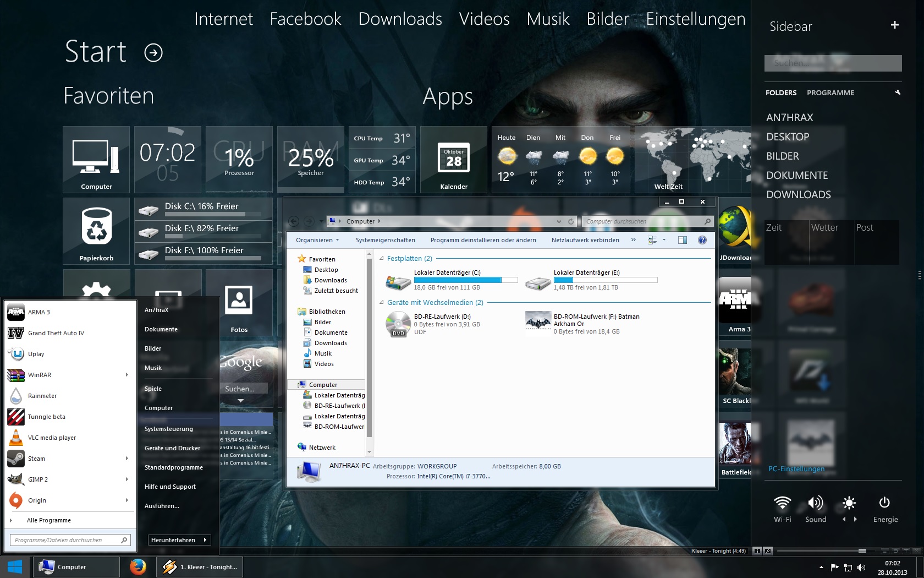Open Einstellungen in the top navigation
This screenshot has height=578, width=924.
(696, 19)
